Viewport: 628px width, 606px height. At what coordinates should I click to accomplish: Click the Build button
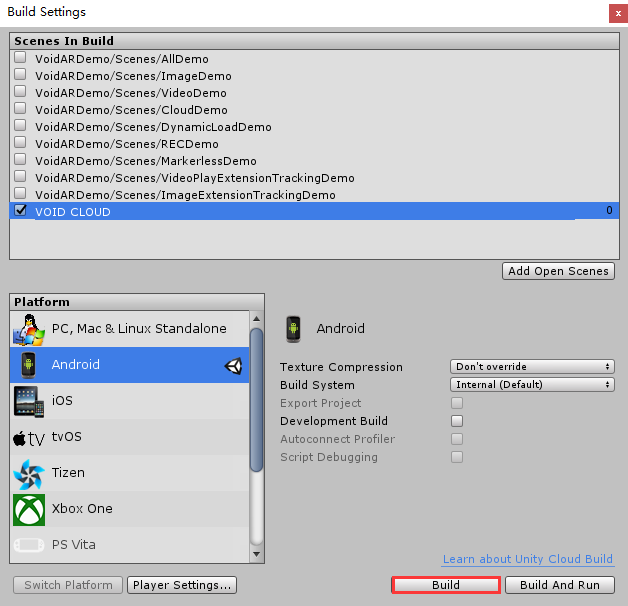coord(446,585)
